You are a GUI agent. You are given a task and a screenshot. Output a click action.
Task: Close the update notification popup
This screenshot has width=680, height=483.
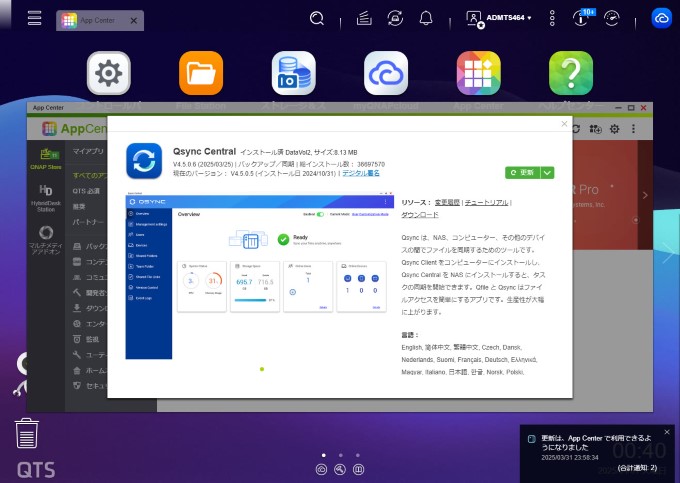667,432
